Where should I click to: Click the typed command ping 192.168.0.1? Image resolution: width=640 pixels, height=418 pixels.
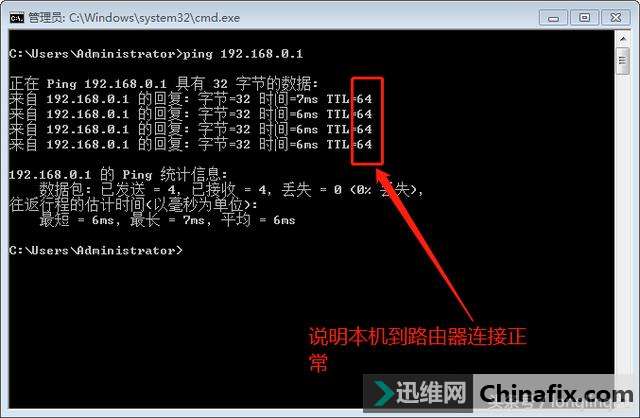243,54
